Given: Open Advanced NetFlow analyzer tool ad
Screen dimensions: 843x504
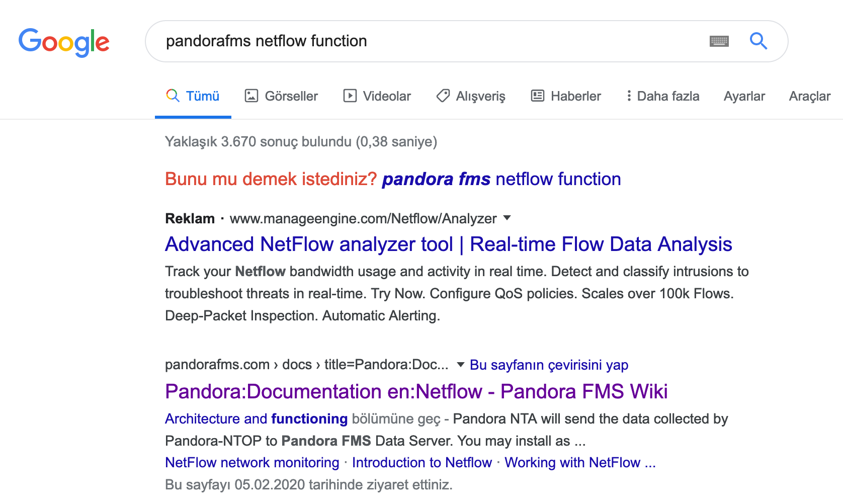Looking at the screenshot, I should coord(449,244).
